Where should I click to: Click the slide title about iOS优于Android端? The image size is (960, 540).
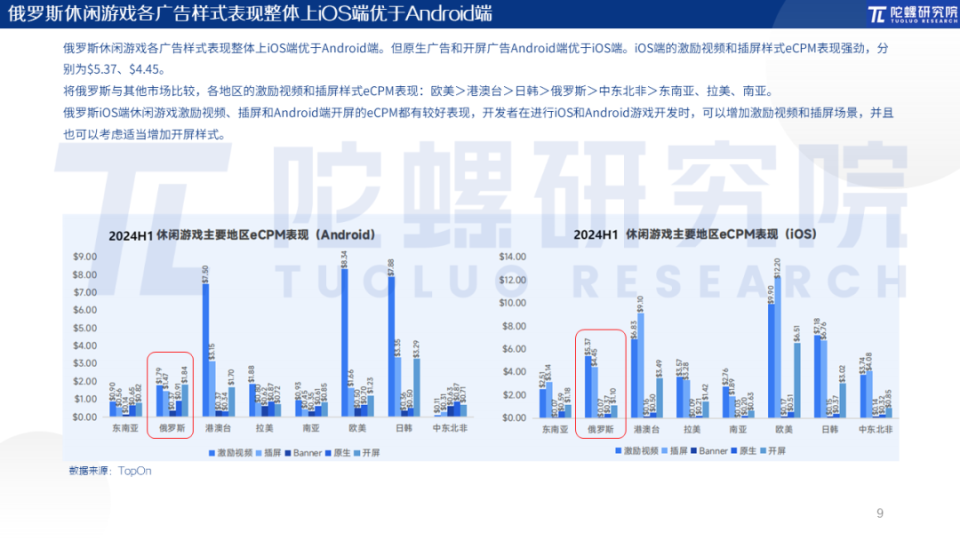[x=250, y=13]
